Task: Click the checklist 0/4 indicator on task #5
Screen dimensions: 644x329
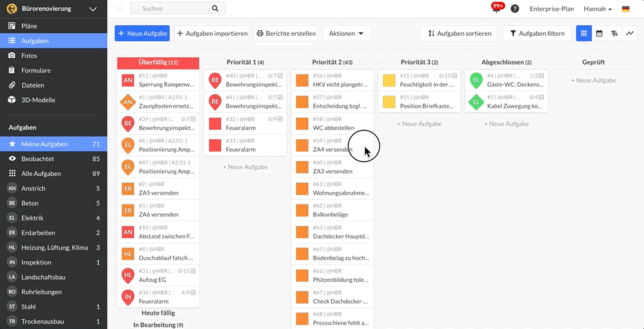Action: (x=537, y=97)
